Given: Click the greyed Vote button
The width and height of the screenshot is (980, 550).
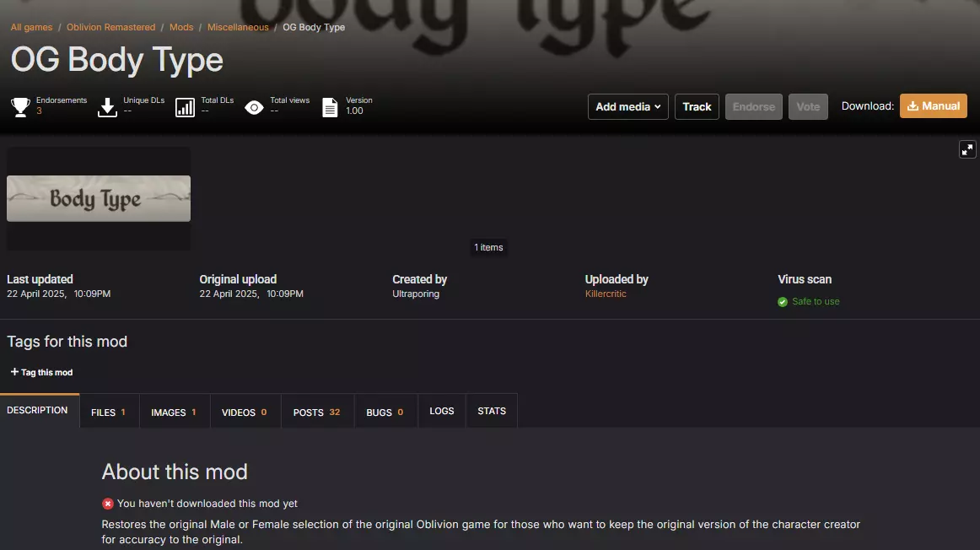Looking at the screenshot, I should pos(808,107).
